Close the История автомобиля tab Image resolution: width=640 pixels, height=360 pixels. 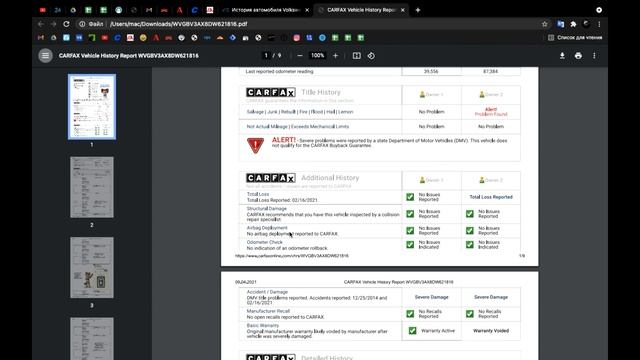click(307, 10)
